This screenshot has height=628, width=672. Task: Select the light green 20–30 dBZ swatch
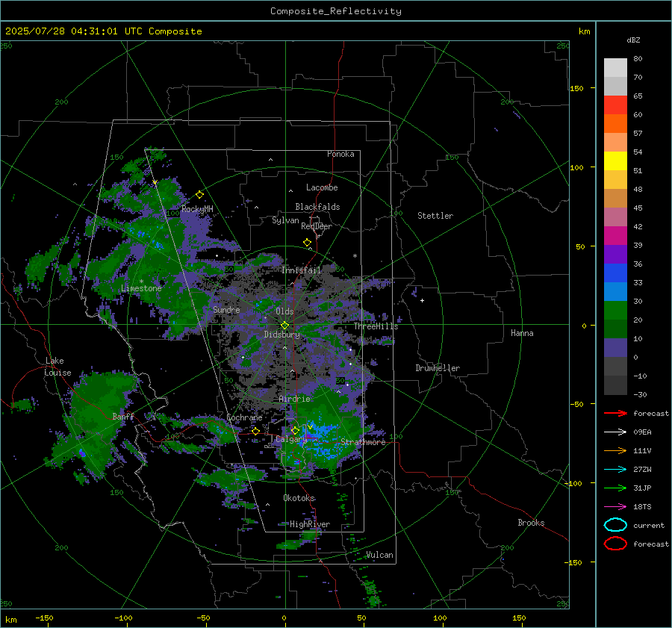coord(615,311)
